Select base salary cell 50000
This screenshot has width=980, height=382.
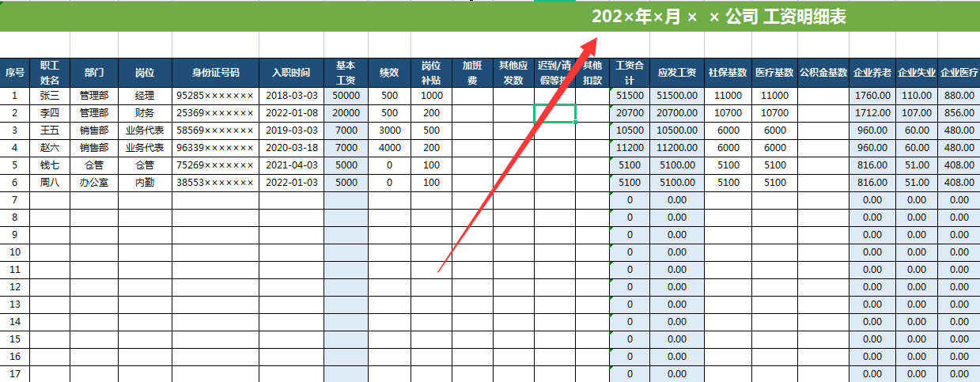(346, 96)
